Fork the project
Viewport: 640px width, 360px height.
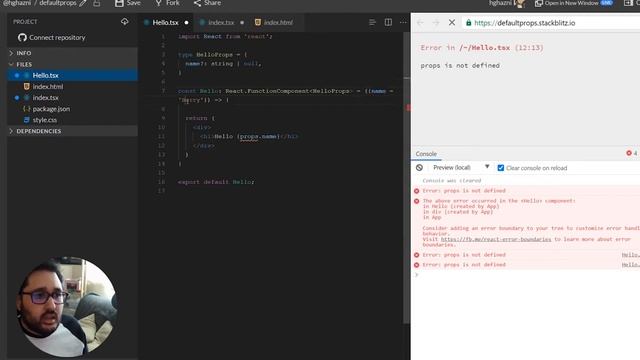tap(167, 3)
